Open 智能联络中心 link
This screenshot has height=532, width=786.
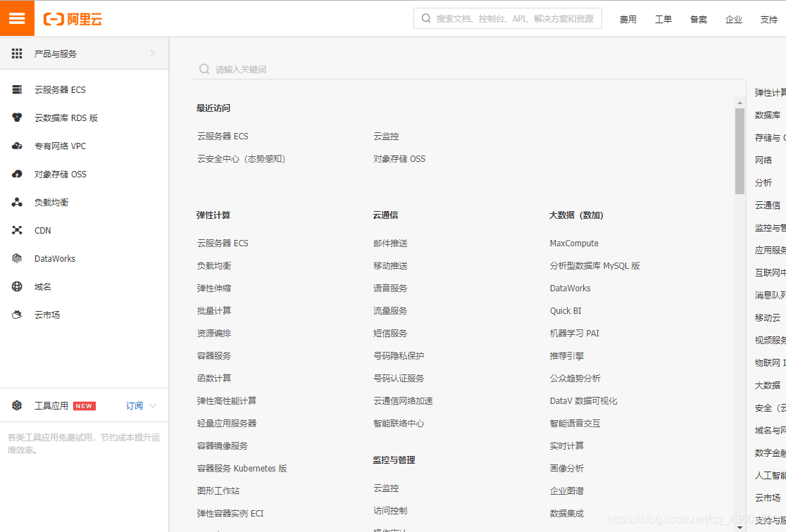pos(399,424)
